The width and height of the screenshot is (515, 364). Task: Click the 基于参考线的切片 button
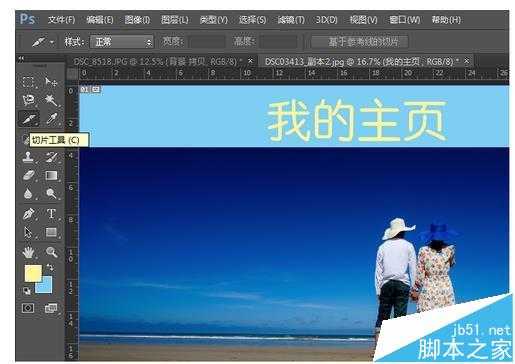[x=359, y=42]
